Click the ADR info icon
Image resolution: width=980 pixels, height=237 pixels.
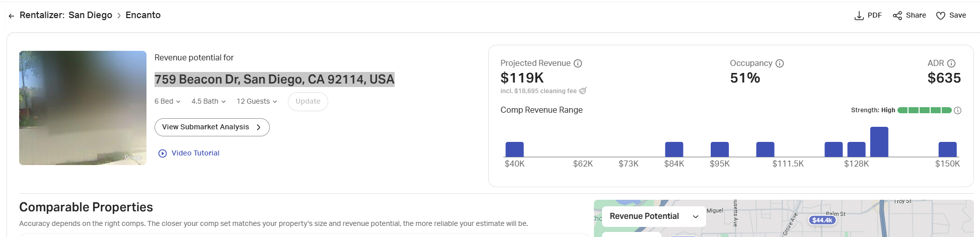click(951, 63)
